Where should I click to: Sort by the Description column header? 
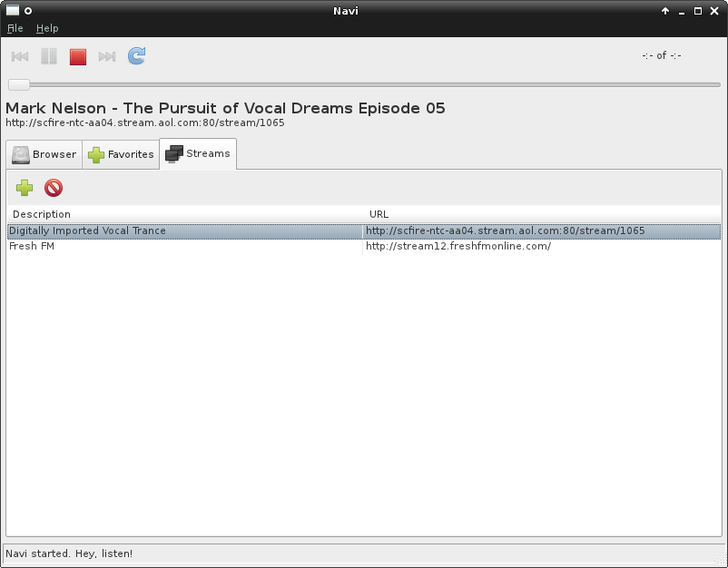point(185,214)
